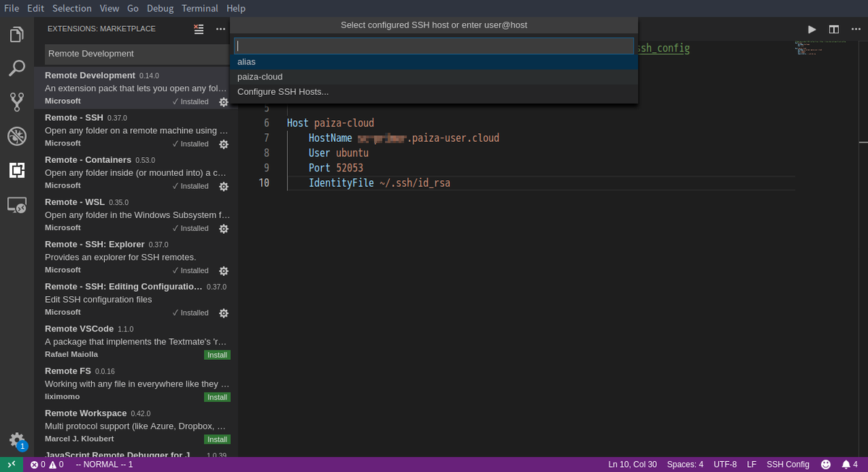Viewport: 868px width, 472px height.
Task: Click Port 52053 line in editor
Action: (x=336, y=168)
